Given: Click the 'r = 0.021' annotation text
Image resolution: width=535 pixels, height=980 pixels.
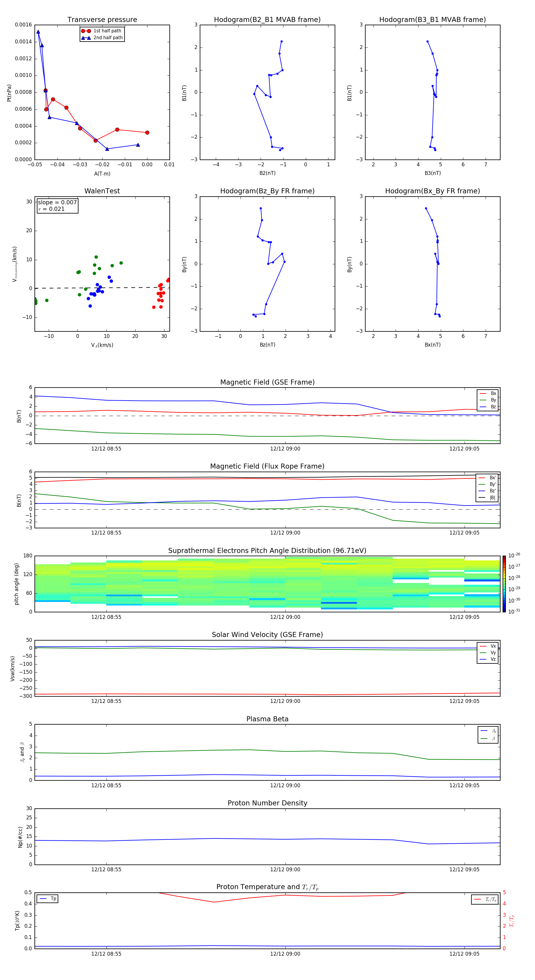Looking at the screenshot, I should tap(51, 209).
